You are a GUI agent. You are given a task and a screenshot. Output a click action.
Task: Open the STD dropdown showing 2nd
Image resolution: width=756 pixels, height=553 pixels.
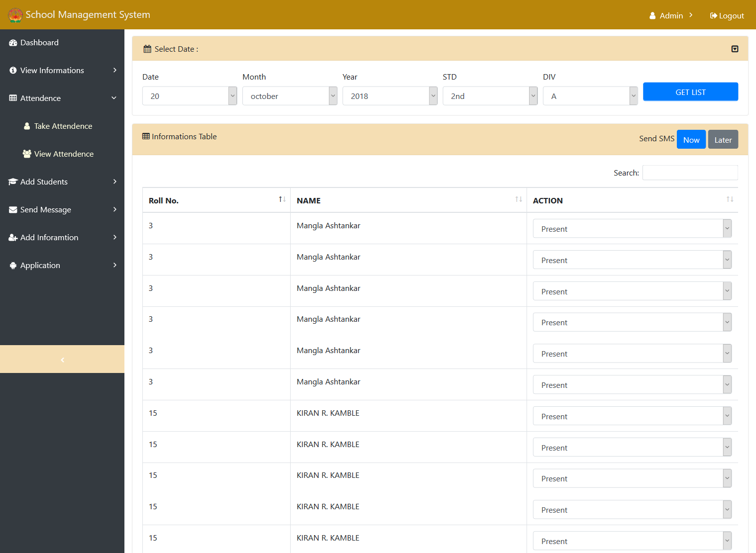pos(490,96)
